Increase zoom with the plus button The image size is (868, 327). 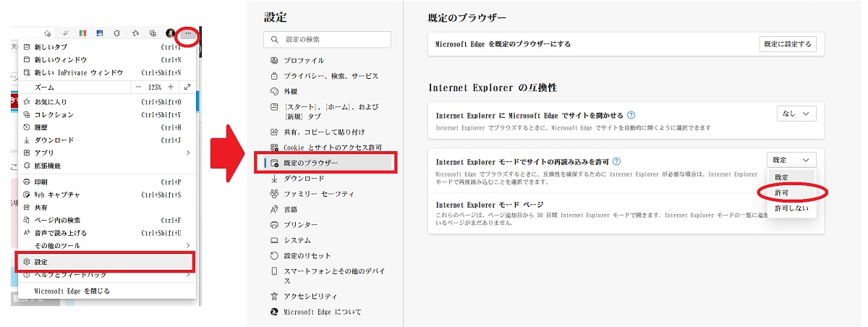(171, 87)
